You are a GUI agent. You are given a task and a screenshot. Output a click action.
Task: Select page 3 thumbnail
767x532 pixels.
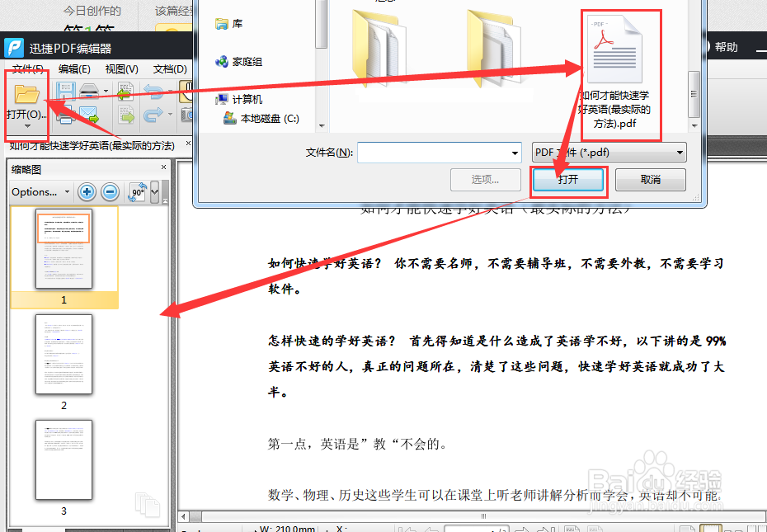click(x=64, y=460)
